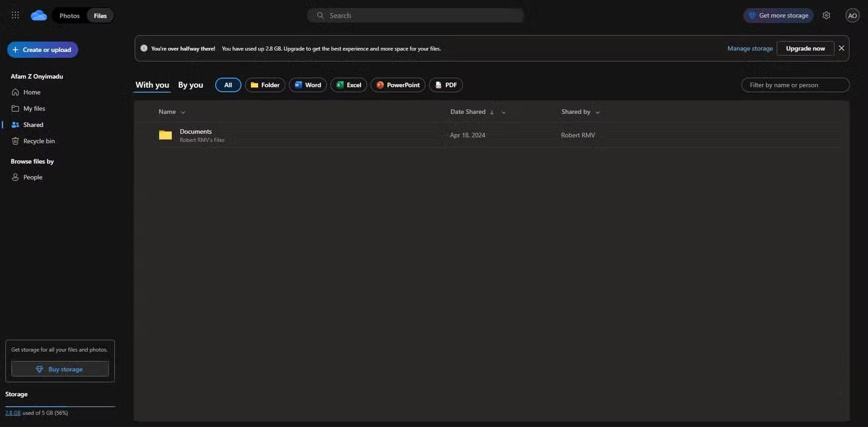Switch to the Photos tab
This screenshot has width=868, height=427.
click(x=69, y=16)
